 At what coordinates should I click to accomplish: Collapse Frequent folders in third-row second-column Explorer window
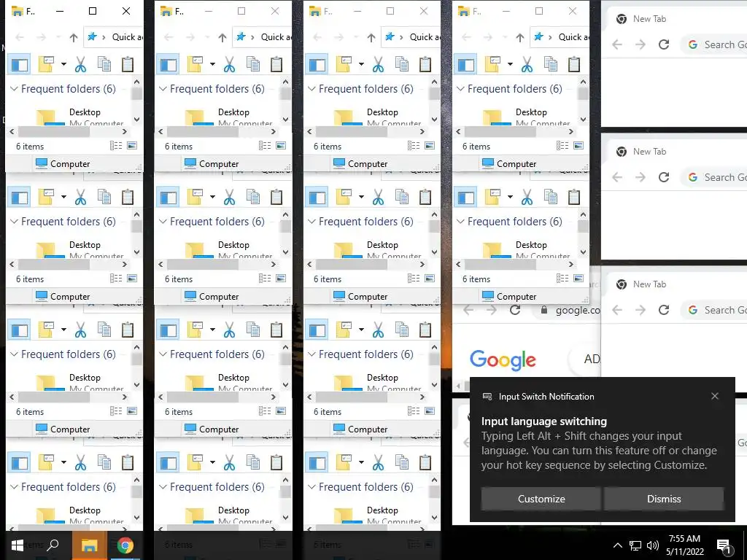tap(163, 354)
